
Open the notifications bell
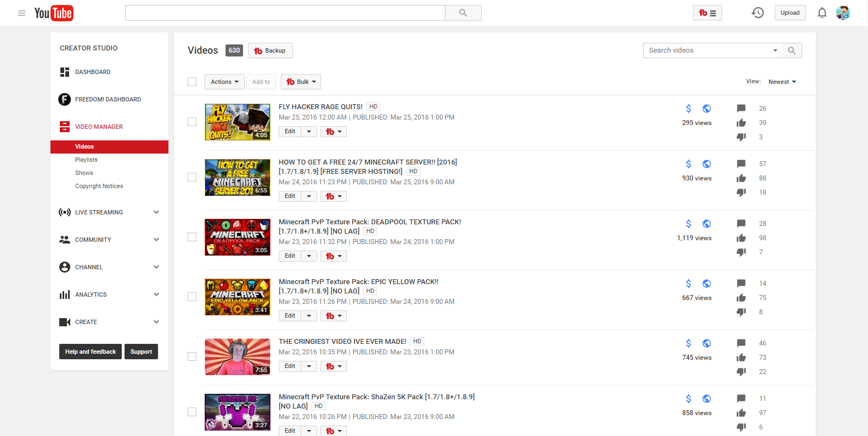[x=822, y=13]
